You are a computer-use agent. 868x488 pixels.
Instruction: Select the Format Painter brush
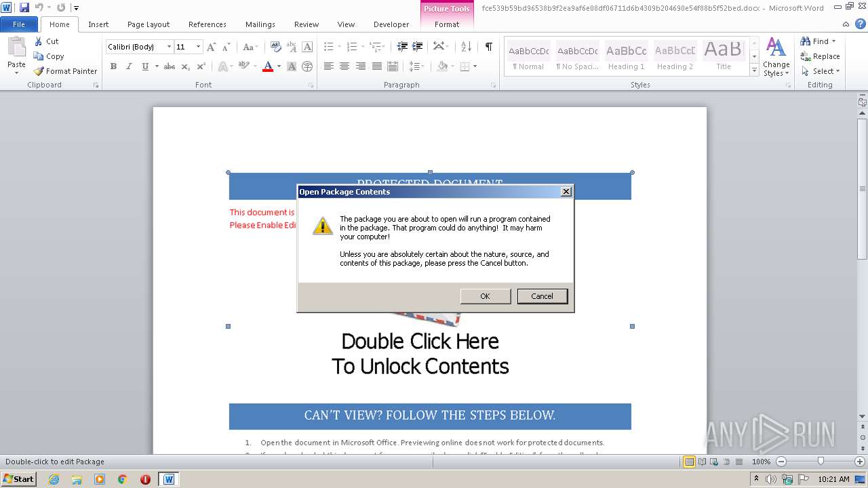pyautogui.click(x=39, y=71)
